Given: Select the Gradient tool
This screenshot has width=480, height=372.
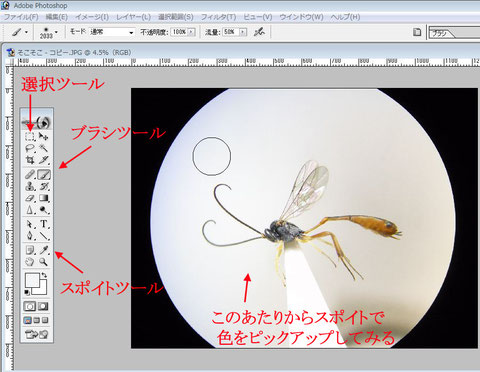Looking at the screenshot, I should coord(44,198).
